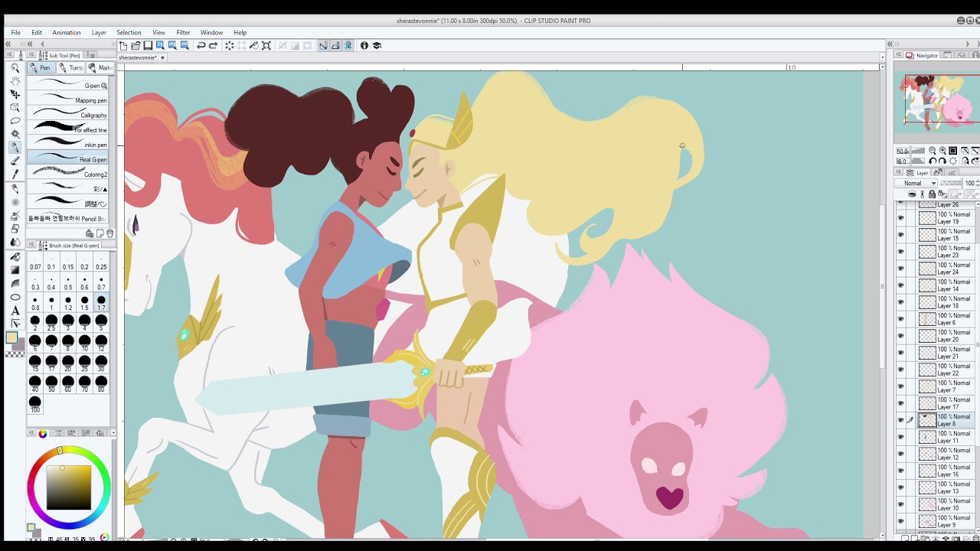The width and height of the screenshot is (980, 551).
Task: Hide Layer 11 visibility eye
Action: 900,437
